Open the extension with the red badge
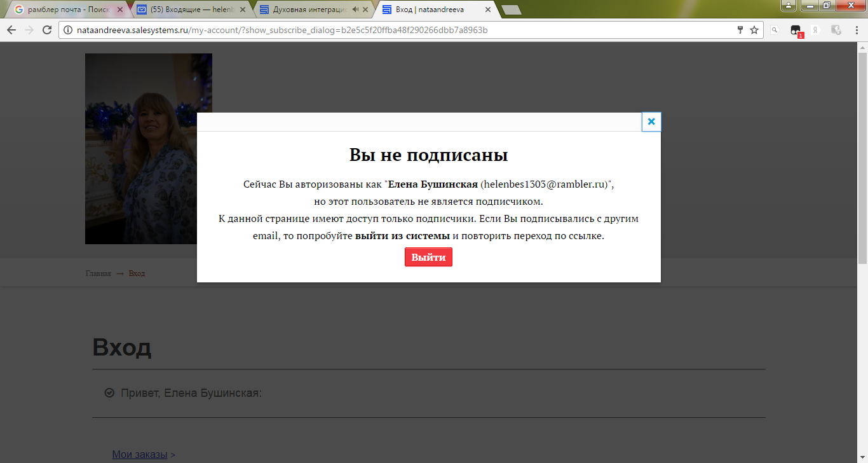 click(796, 31)
